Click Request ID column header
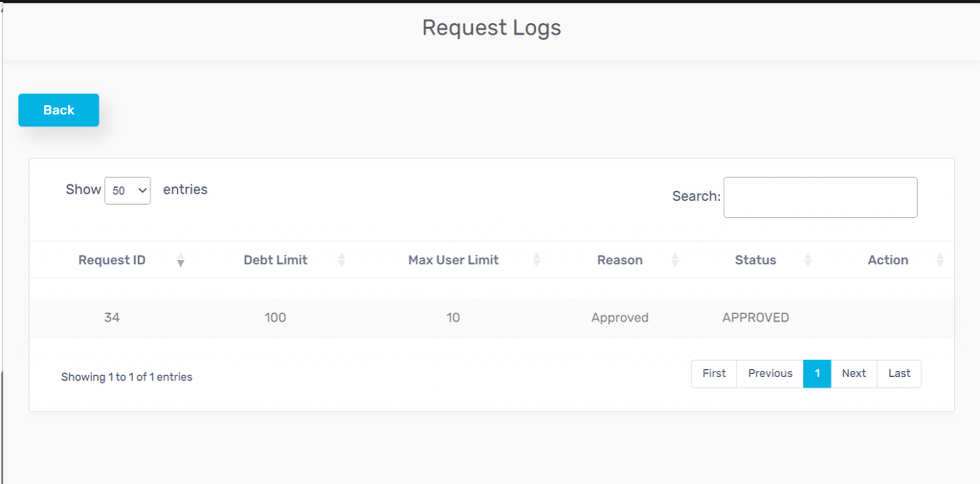This screenshot has height=484, width=980. click(x=112, y=260)
